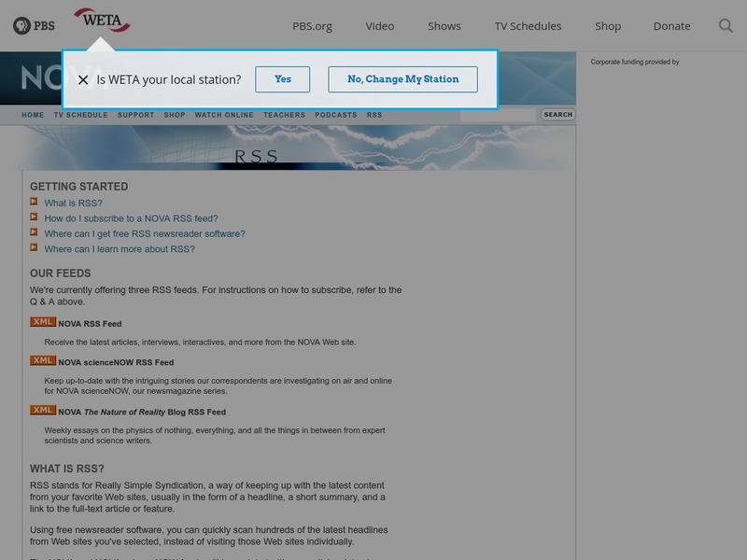Dismiss the station prompt with X
The height and width of the screenshot is (560, 747).
point(83,79)
